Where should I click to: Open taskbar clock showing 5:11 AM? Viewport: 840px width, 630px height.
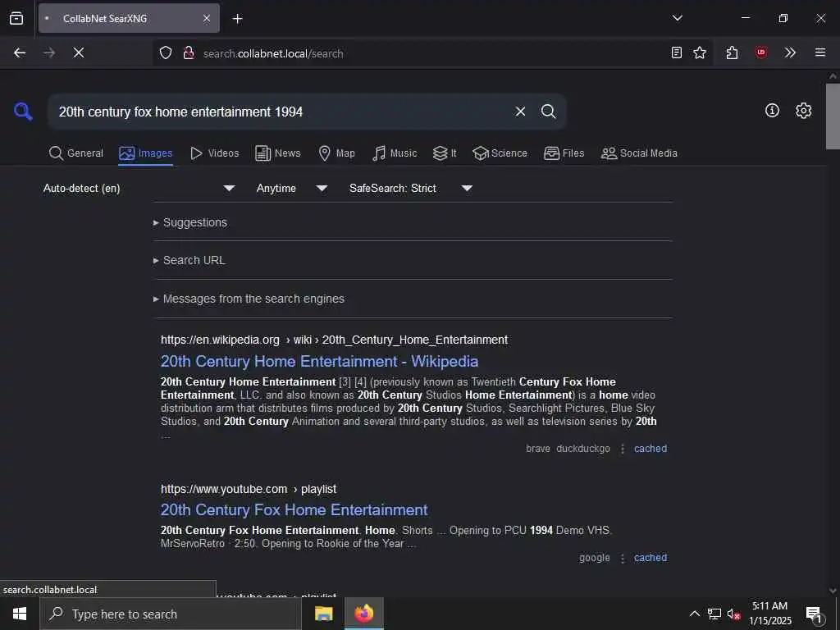point(769,614)
